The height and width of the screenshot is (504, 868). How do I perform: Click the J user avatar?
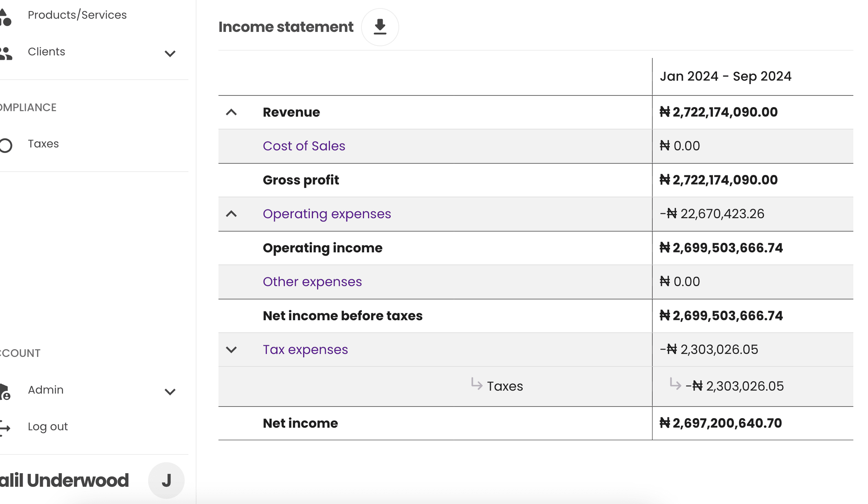166,480
